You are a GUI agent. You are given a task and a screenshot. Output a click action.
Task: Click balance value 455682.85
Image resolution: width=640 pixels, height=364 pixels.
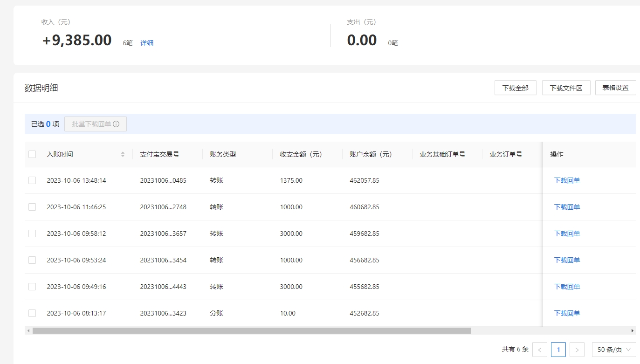tap(365, 287)
